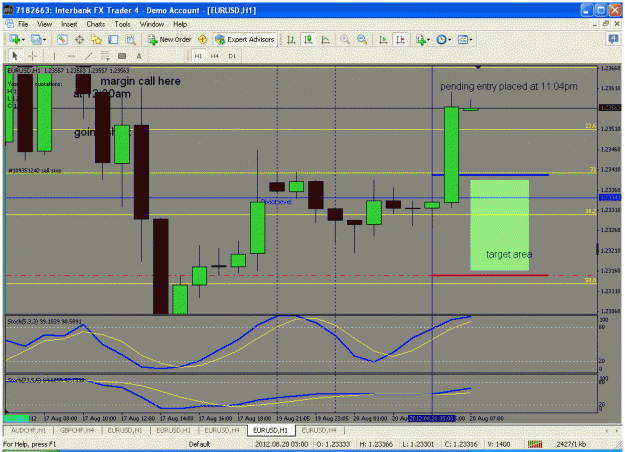
Task: Click the '#189351242 sell stop' order label
Action: click(35, 171)
